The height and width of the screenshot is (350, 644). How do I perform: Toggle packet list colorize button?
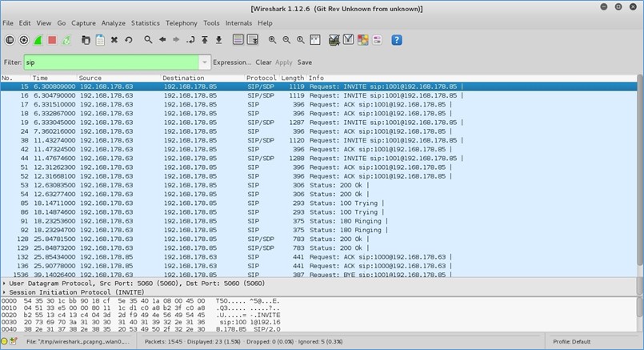239,40
